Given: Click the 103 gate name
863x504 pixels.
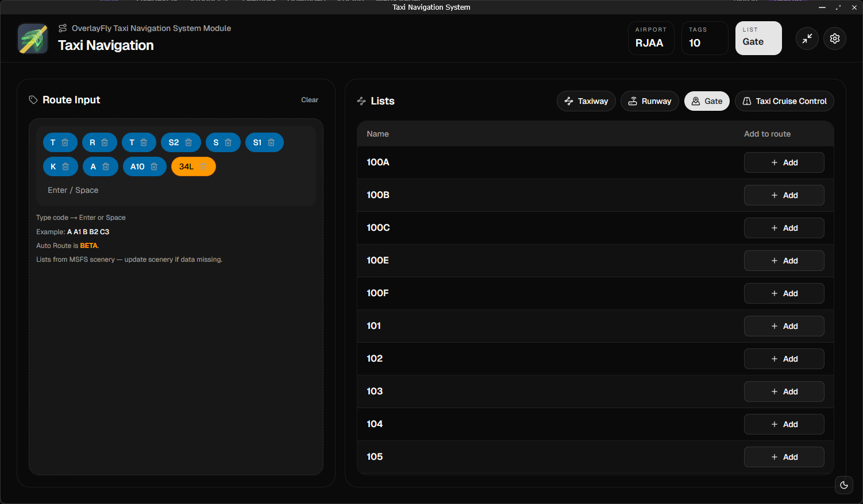Looking at the screenshot, I should [x=375, y=391].
